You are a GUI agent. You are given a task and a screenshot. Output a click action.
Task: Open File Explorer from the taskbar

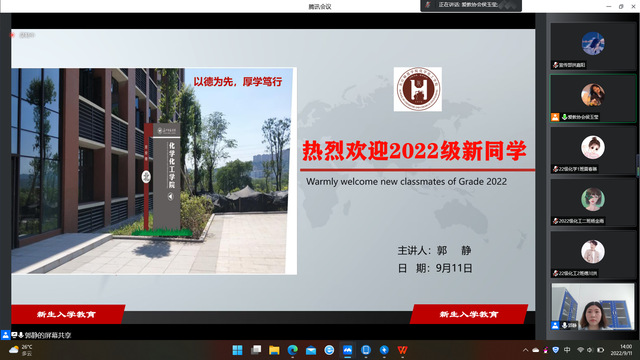click(274, 350)
